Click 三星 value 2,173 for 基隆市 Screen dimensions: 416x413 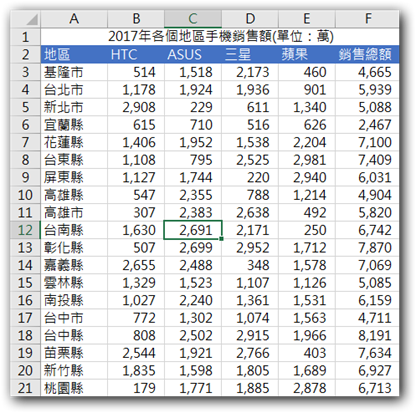point(250,72)
